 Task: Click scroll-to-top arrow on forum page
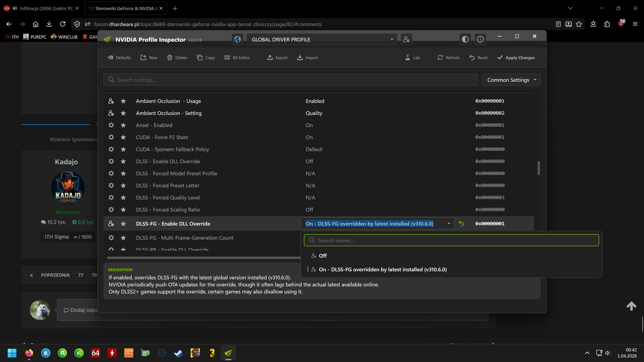[x=631, y=306]
